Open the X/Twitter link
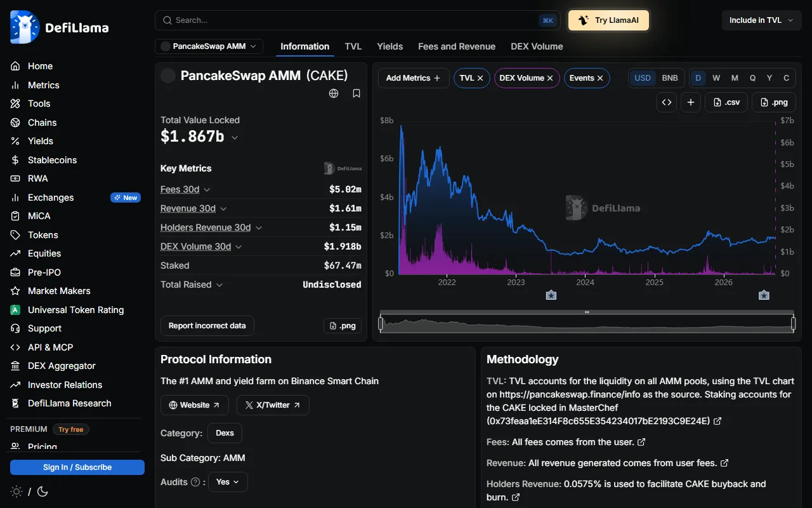 (273, 405)
